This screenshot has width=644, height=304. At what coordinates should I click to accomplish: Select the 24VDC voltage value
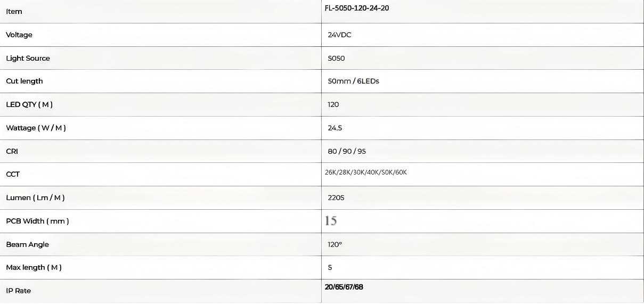pos(339,35)
